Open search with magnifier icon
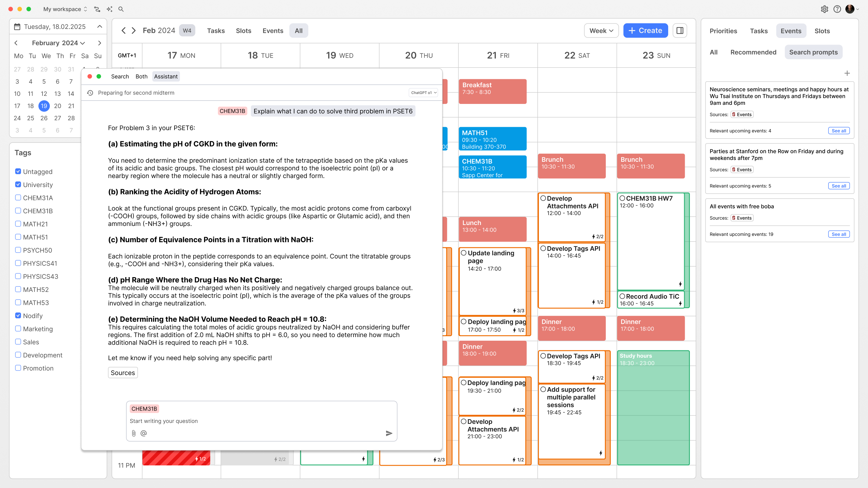The image size is (868, 488). tap(121, 9)
